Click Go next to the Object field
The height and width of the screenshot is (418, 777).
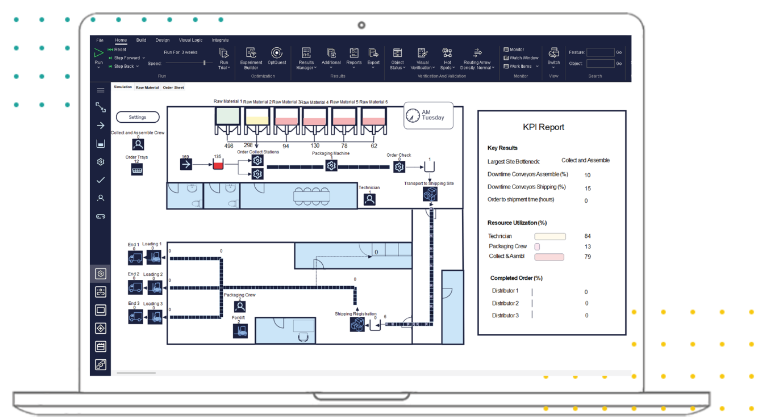point(619,63)
